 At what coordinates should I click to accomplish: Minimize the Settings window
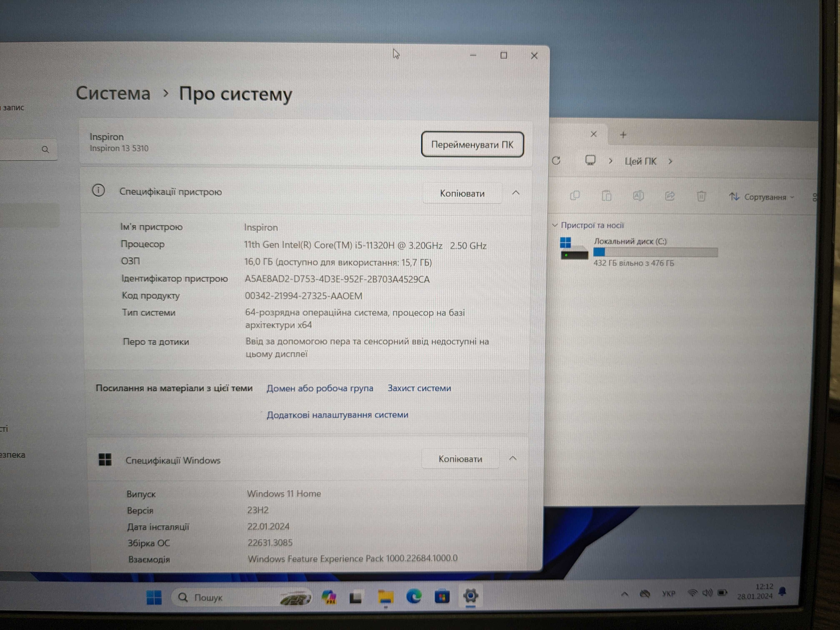473,55
